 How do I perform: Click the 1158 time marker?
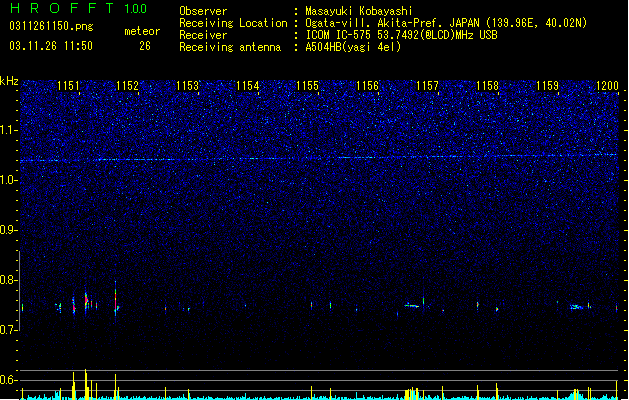(487, 86)
